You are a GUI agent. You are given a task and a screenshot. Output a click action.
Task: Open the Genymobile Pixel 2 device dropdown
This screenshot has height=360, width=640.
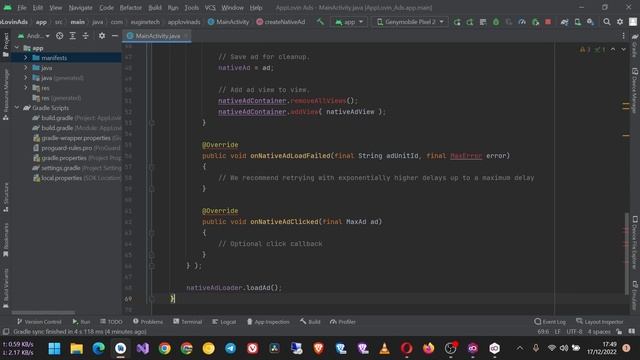(x=410, y=22)
